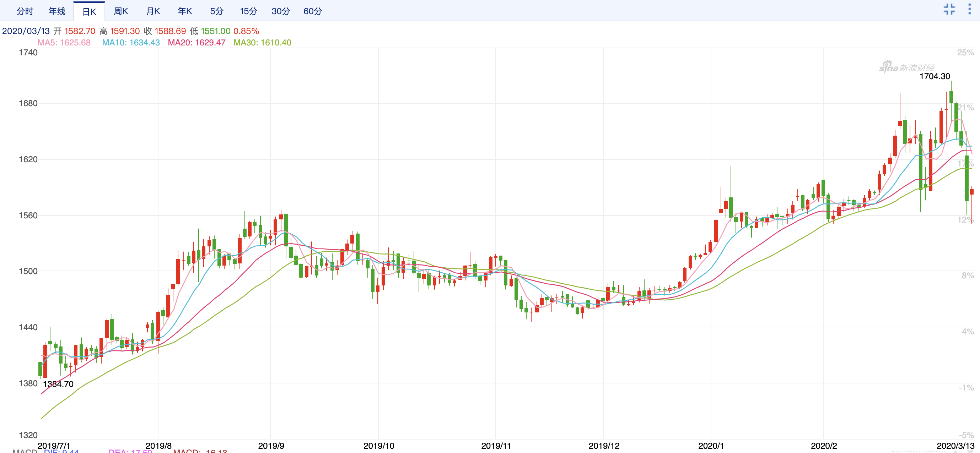Click the MA30: 1610.40 indicator label

263,43
